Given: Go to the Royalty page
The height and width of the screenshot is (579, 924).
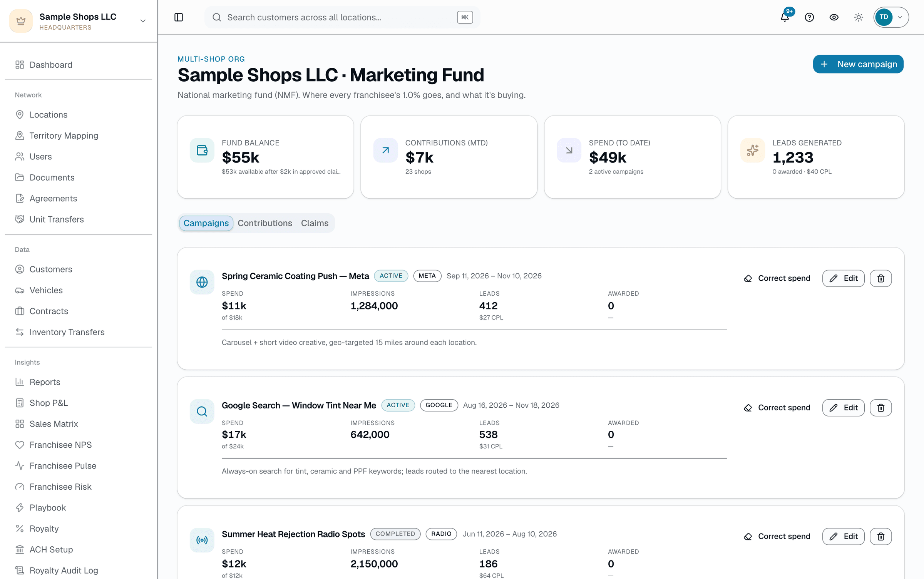Looking at the screenshot, I should click(79, 528).
